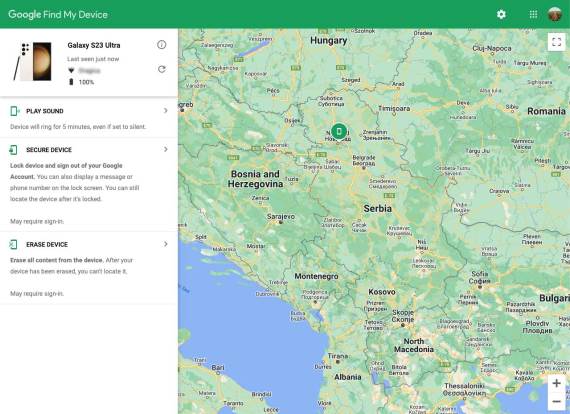Viewport: 570px width, 414px height.
Task: Click 'Erase all content from the device' text
Action: (x=56, y=260)
